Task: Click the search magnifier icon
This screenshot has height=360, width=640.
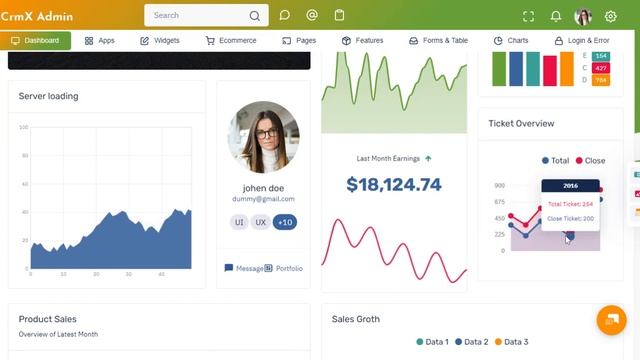Action: coord(254,16)
